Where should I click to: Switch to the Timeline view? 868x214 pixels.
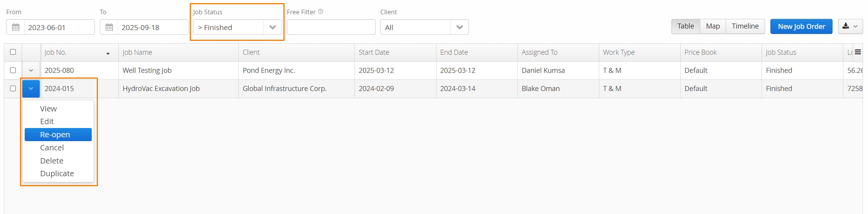[745, 26]
